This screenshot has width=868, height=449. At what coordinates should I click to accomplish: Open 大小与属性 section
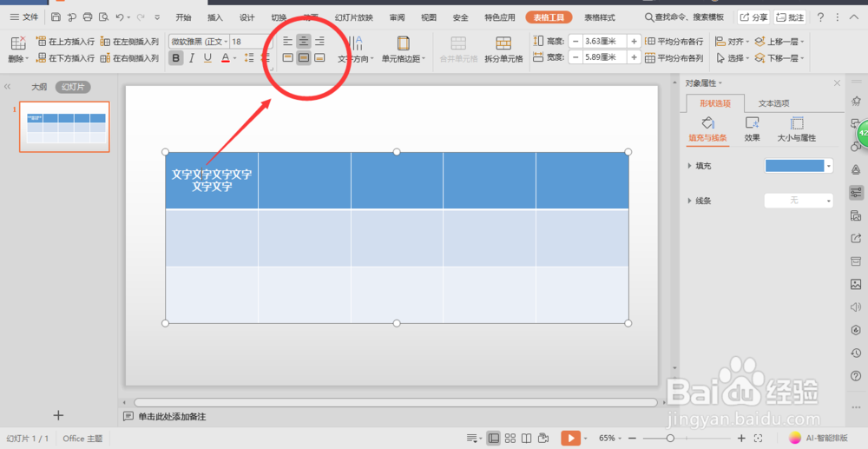797,129
